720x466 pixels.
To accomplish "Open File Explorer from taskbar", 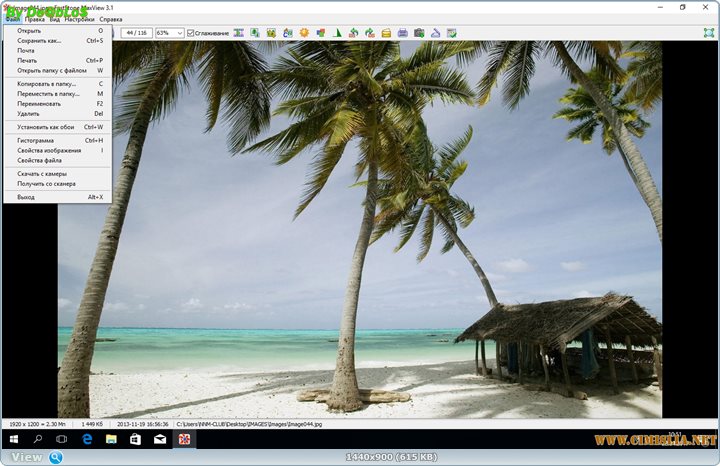I will (x=111, y=439).
